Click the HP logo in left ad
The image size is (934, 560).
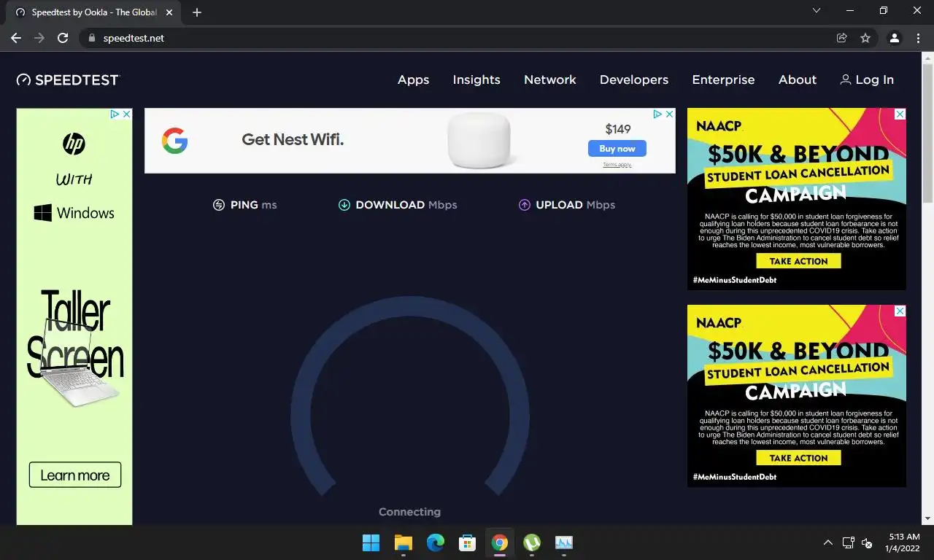click(74, 144)
